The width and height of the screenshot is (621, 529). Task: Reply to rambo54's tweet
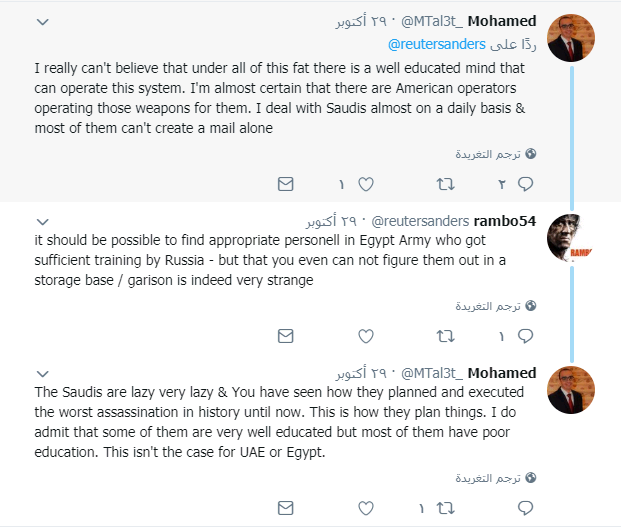[x=525, y=335]
